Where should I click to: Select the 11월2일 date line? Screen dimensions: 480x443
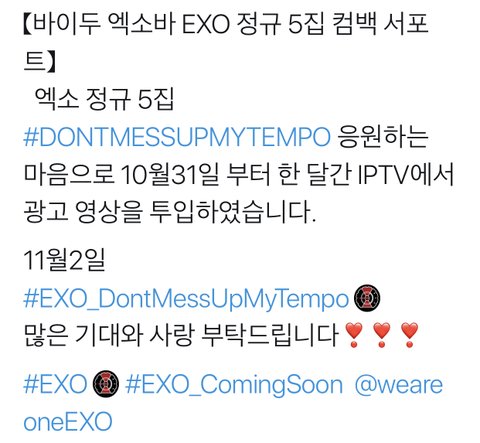(x=64, y=260)
